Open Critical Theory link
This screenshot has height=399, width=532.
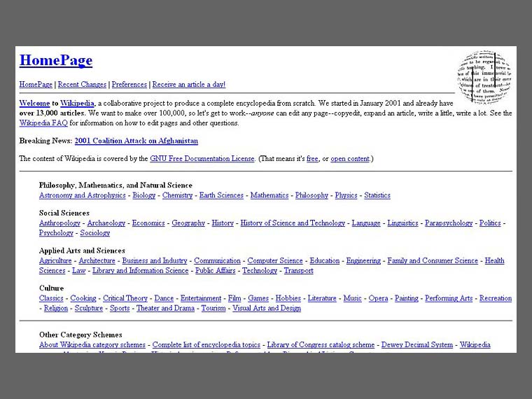click(x=125, y=298)
